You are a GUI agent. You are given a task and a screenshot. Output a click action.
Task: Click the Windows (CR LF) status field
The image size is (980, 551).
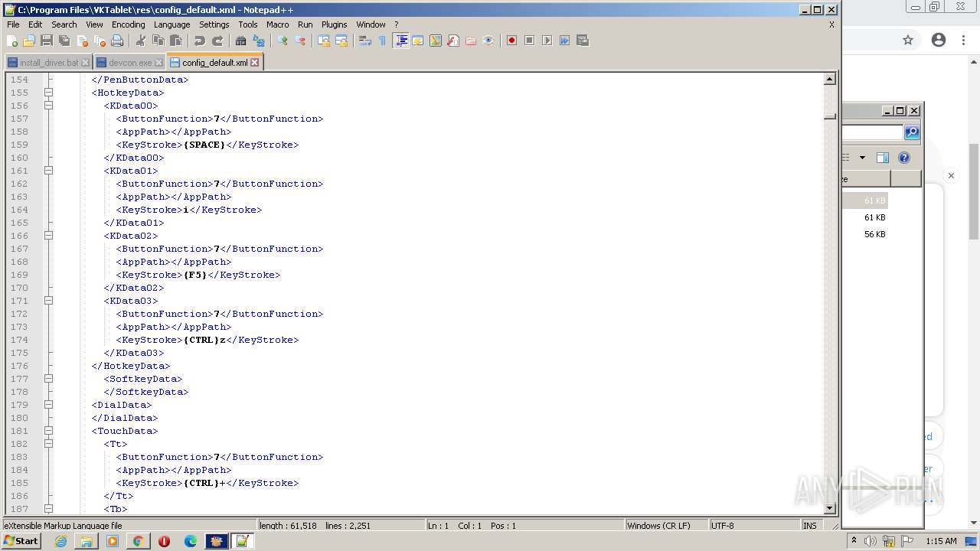tap(666, 526)
